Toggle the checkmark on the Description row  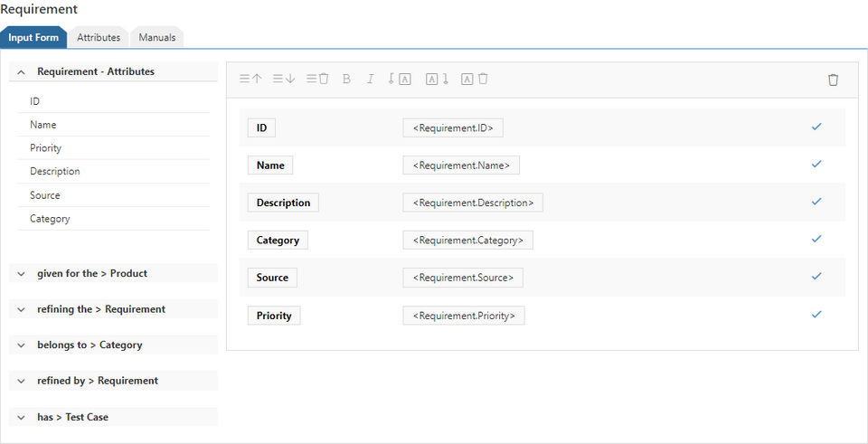click(x=816, y=202)
